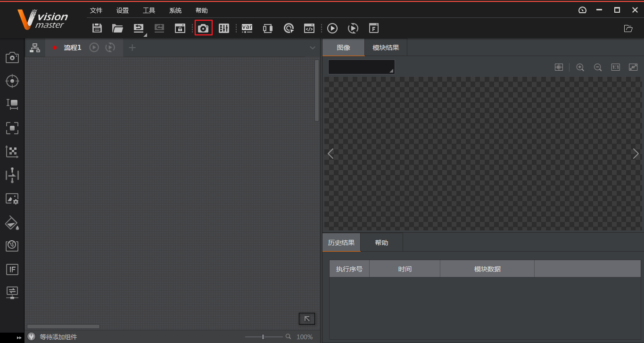Expand the undo history arrow
Viewport: 644px width, 343px height.
point(145,34)
